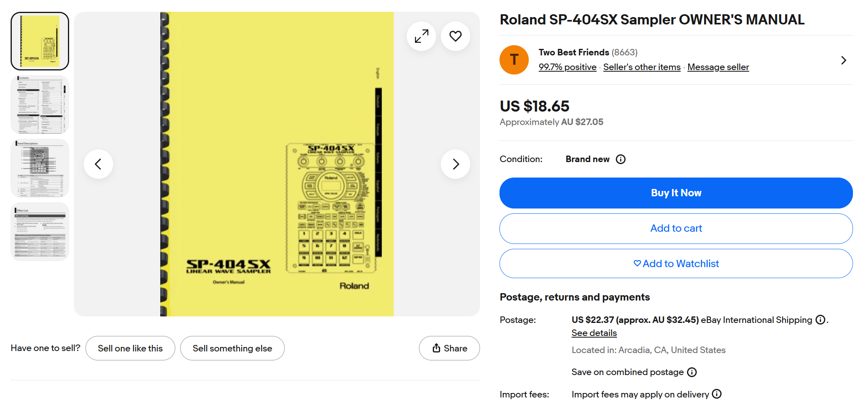The height and width of the screenshot is (406, 868).
Task: Click the heart icon on the product image
Action: click(456, 36)
